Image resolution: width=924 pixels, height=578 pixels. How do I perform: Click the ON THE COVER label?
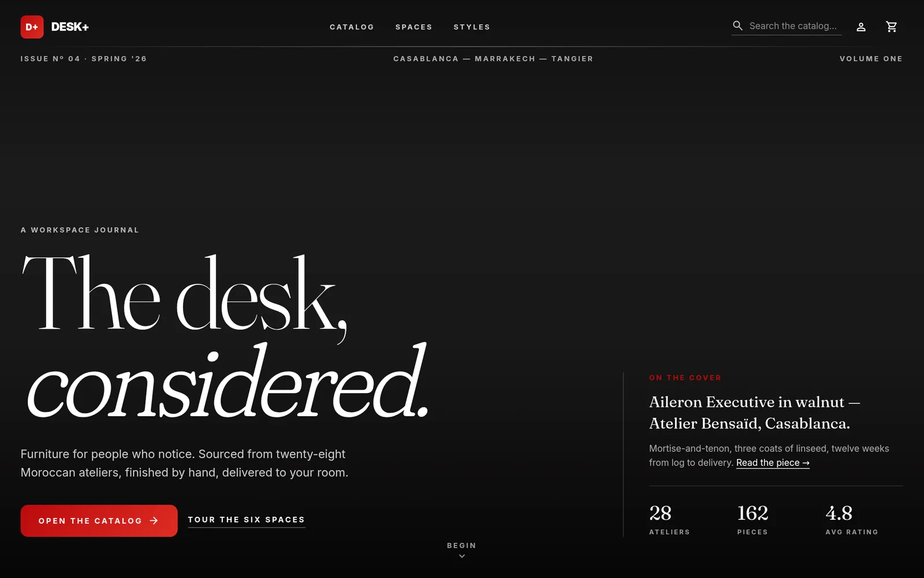tap(685, 377)
